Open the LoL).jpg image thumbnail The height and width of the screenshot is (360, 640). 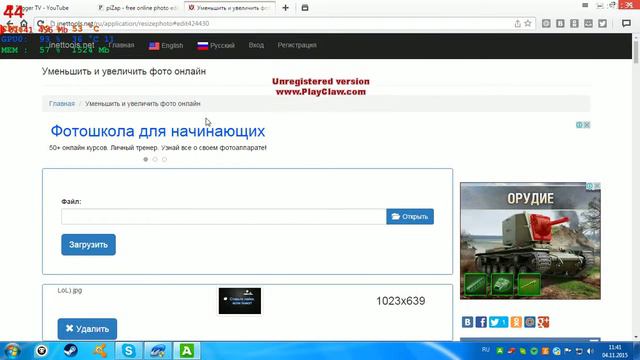[240, 301]
